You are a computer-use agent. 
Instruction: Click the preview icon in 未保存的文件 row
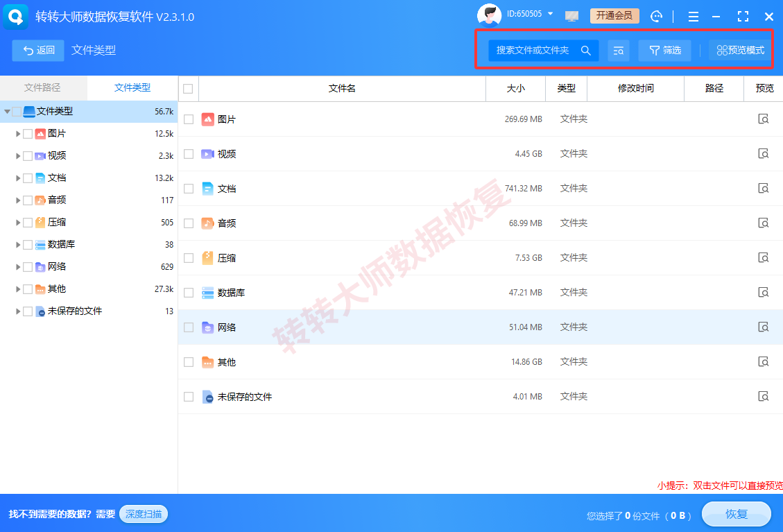(x=763, y=397)
